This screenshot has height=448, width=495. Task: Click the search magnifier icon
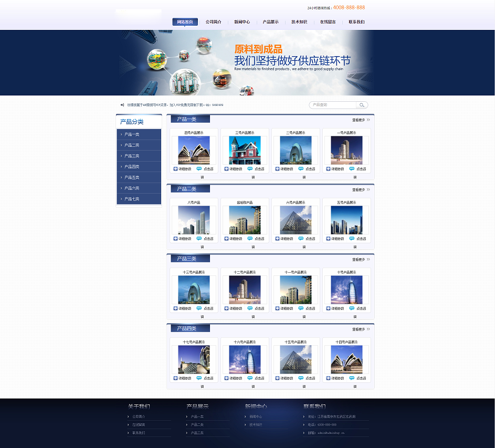click(x=362, y=105)
